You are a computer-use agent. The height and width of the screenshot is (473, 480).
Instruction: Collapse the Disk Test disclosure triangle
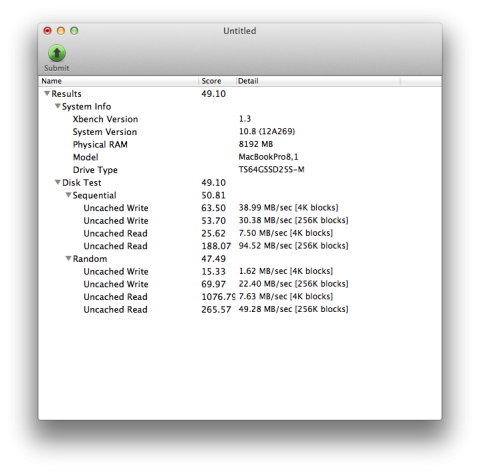pos(58,182)
